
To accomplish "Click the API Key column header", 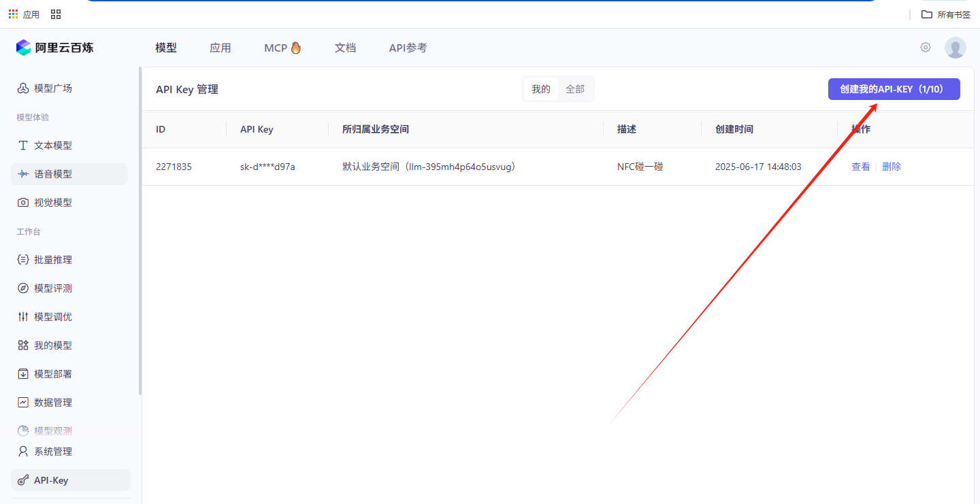I will (257, 129).
